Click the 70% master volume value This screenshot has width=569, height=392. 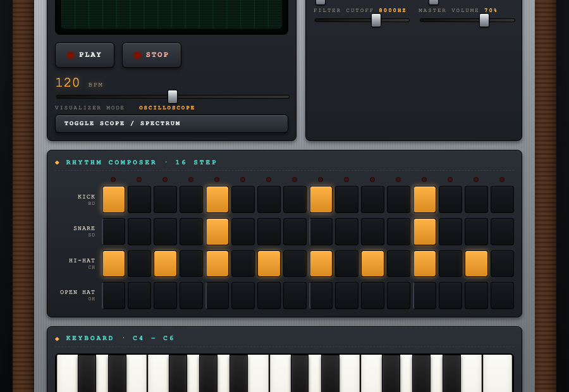(x=491, y=10)
